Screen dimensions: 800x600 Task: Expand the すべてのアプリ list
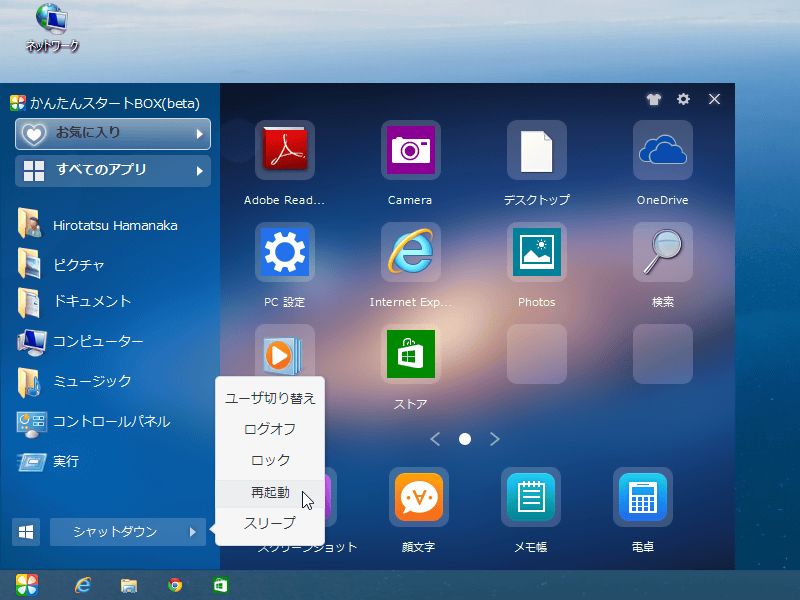113,170
